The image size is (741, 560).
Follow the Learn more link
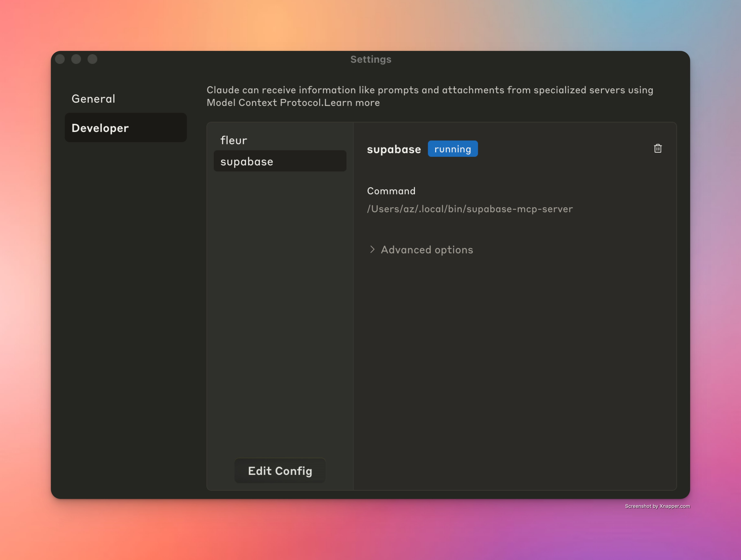[x=352, y=103]
